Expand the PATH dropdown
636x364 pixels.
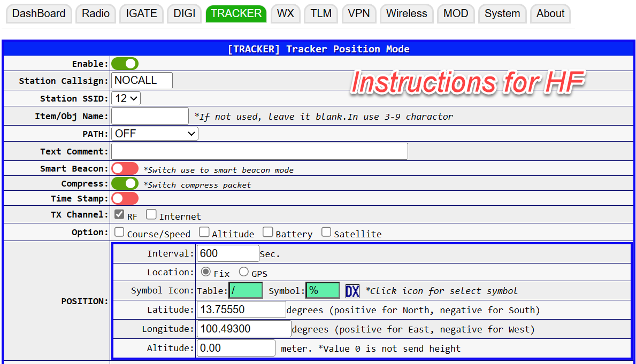pos(155,134)
